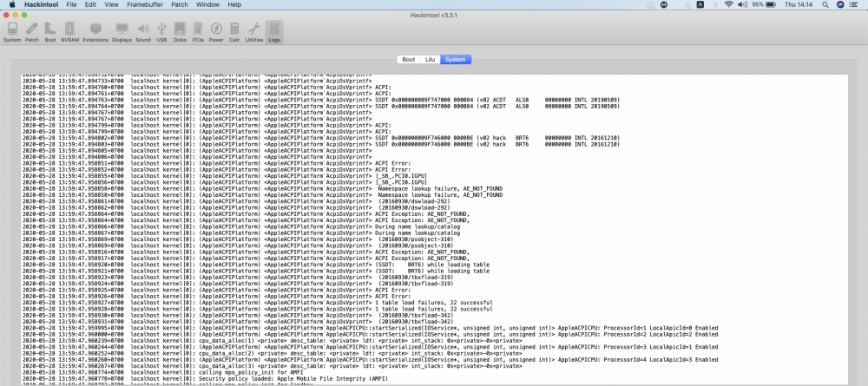Open the Extensions toolbar section

pos(95,32)
